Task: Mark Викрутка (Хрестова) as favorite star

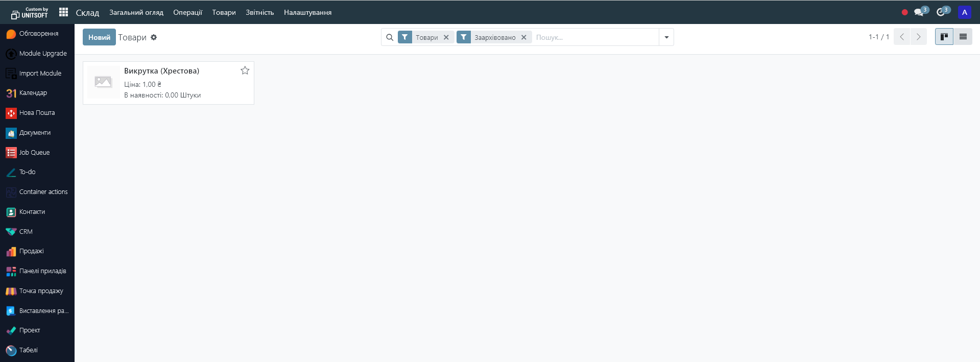Action: pos(245,70)
